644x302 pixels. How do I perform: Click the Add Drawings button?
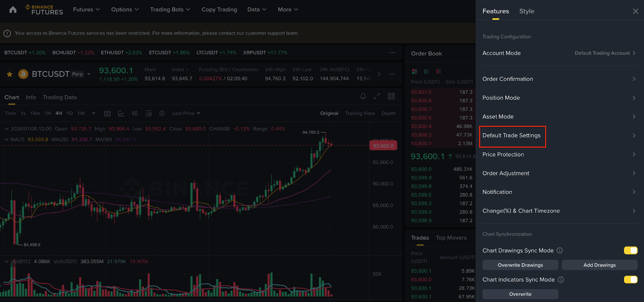(x=600, y=265)
